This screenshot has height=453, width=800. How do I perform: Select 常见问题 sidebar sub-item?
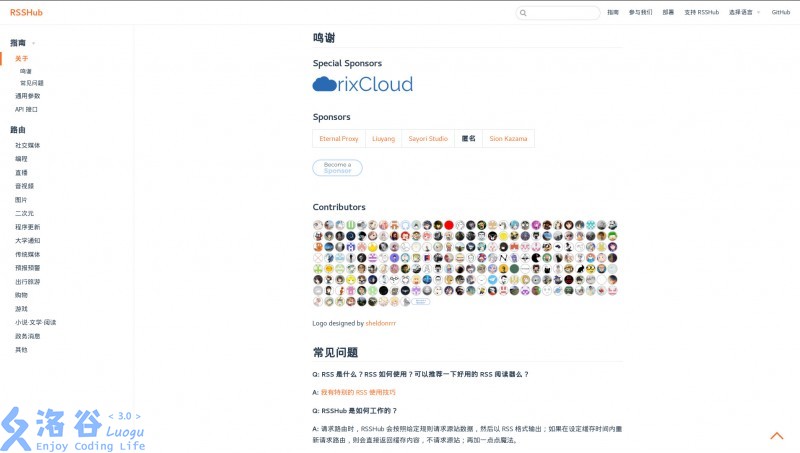pyautogui.click(x=32, y=83)
